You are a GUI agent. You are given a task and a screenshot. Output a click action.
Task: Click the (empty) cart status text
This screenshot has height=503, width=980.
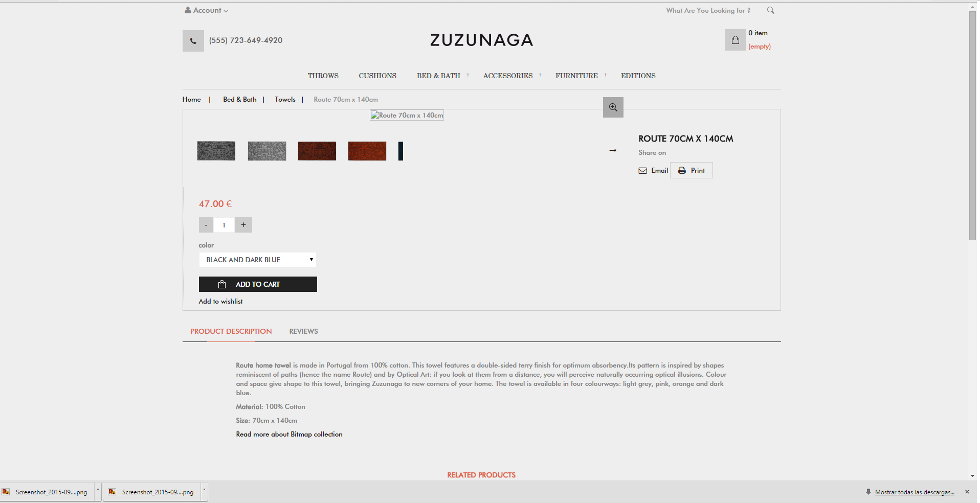coord(760,47)
